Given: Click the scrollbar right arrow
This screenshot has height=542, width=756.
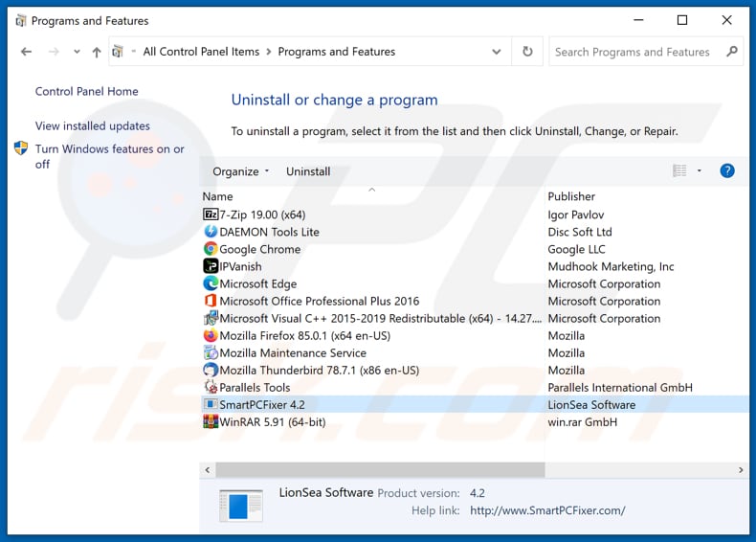Looking at the screenshot, I should 741,470.
